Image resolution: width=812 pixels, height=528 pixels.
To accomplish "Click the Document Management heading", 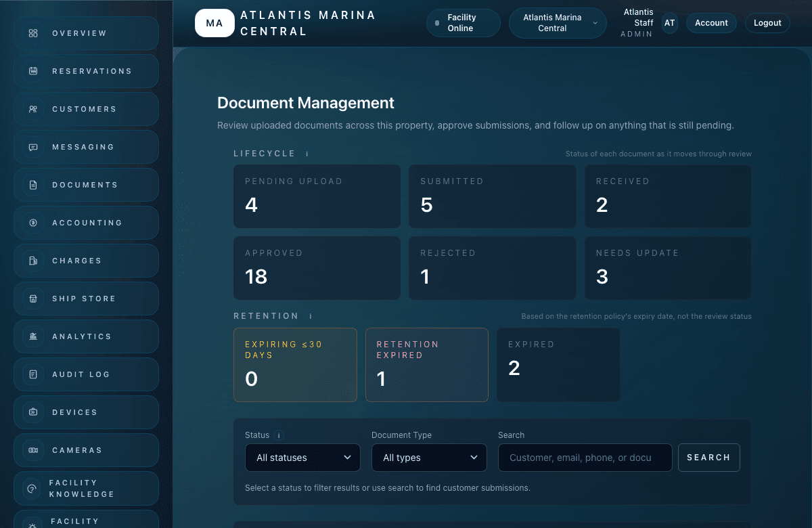I will point(306,103).
